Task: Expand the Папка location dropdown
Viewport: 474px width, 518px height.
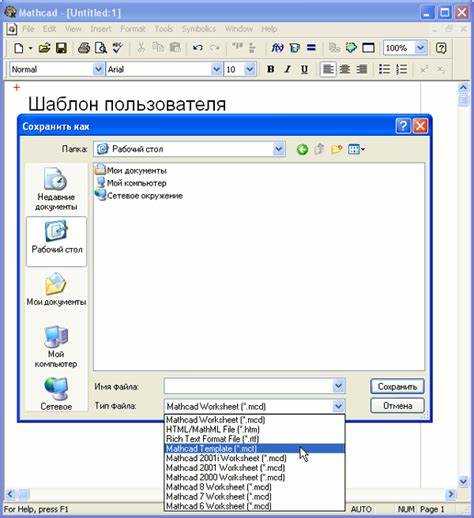Action: (x=279, y=149)
